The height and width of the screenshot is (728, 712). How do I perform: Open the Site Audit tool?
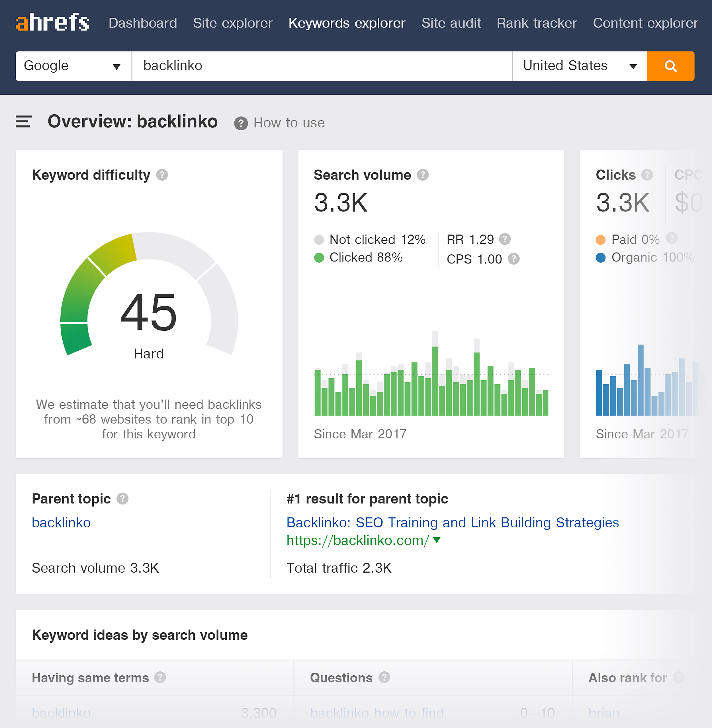[x=451, y=22]
